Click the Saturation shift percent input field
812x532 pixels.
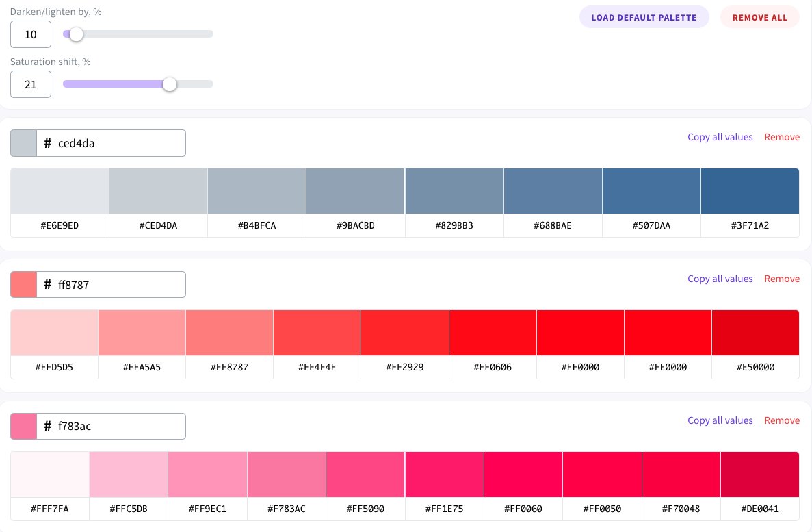click(31, 84)
